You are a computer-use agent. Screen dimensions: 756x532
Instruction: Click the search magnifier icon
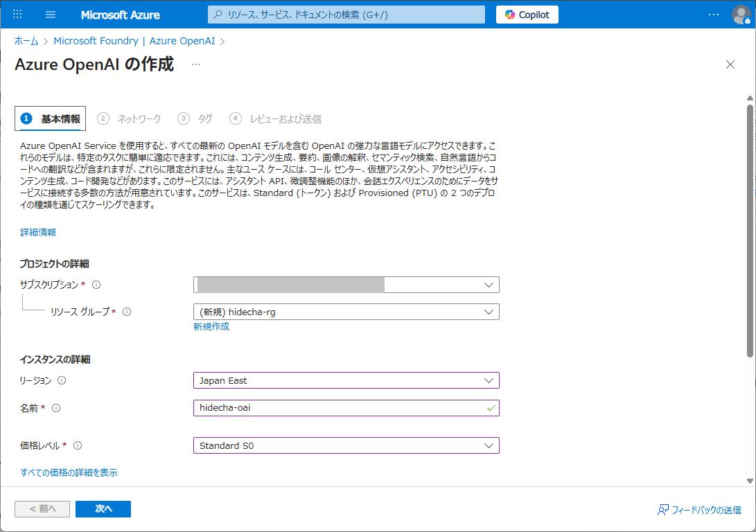pos(218,15)
